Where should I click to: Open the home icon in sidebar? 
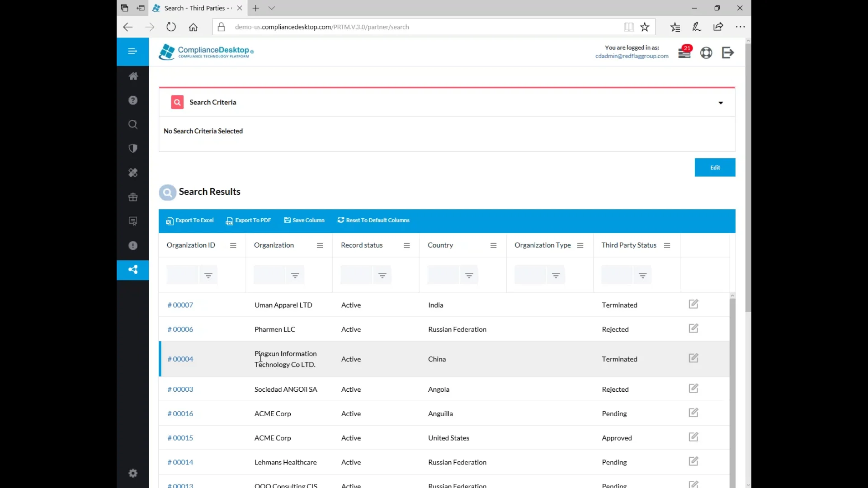(133, 76)
